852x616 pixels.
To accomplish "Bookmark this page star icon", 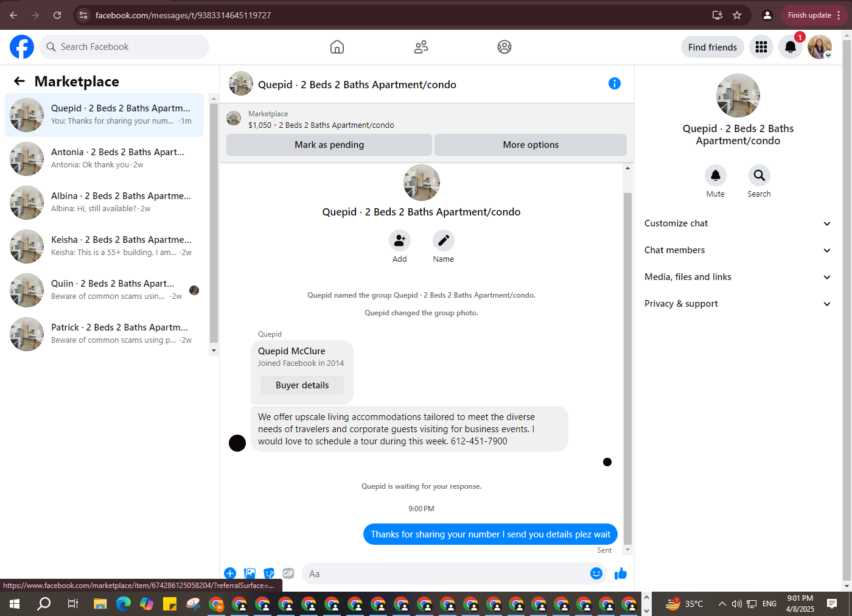I will click(x=737, y=15).
